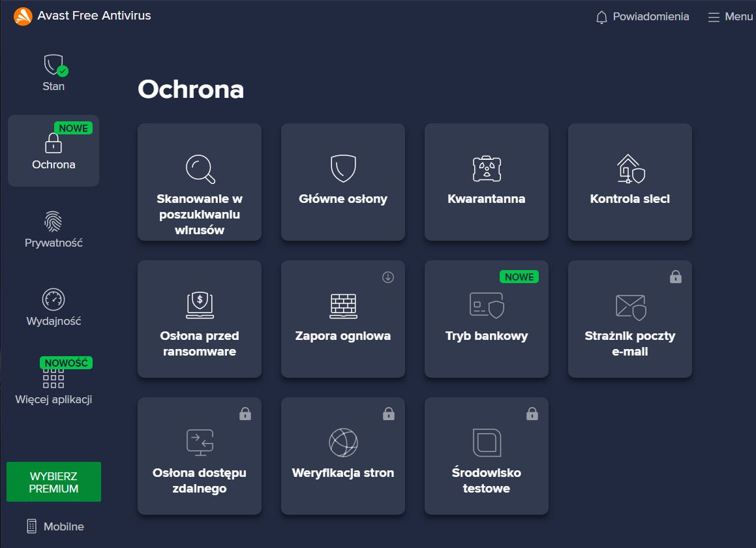Switch to the Wydajność section label
The width and height of the screenshot is (756, 548).
(53, 321)
